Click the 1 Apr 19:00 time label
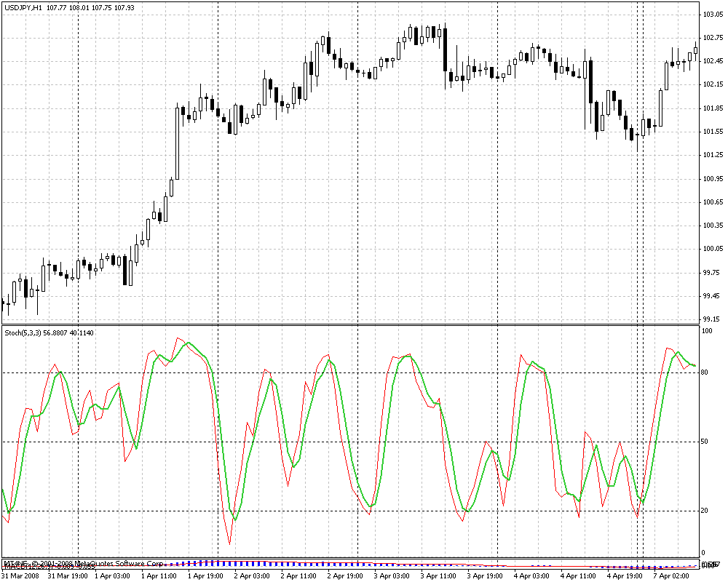728x582 pixels. coord(206,575)
